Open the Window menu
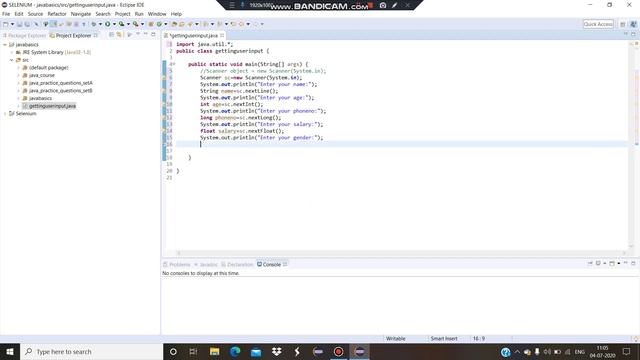 (157, 14)
